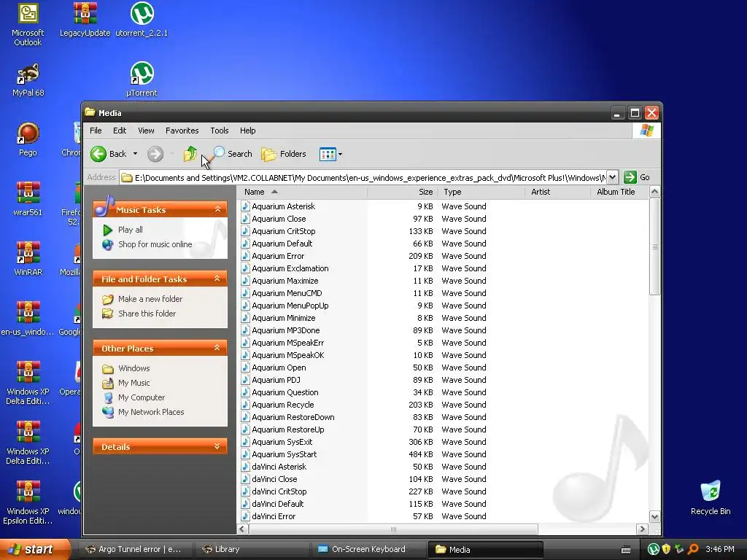
Task: Click the green Go arrow button
Action: [x=630, y=177]
